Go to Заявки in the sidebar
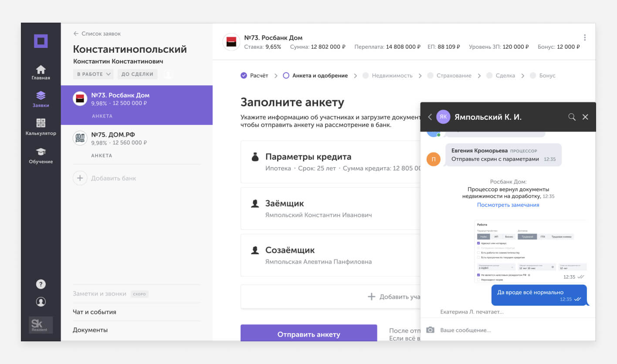This screenshot has width=617, height=364. pos(41,100)
